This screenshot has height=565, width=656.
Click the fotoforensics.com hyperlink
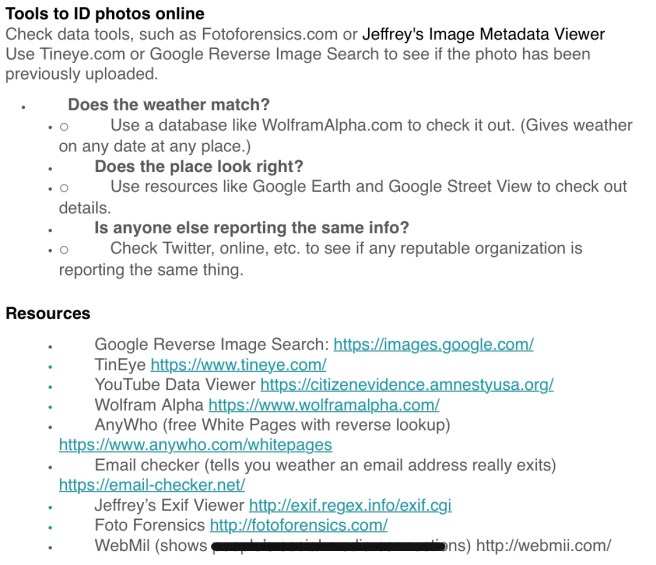coord(298,525)
